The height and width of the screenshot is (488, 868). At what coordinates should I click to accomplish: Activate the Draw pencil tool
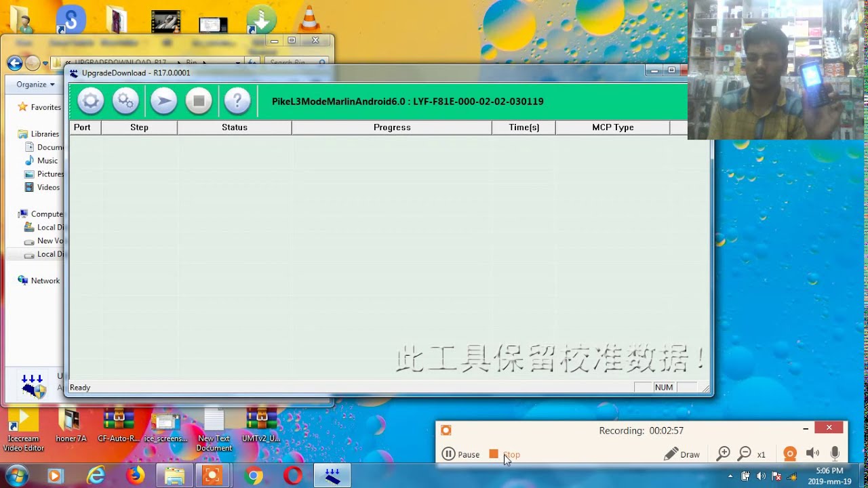pos(682,454)
